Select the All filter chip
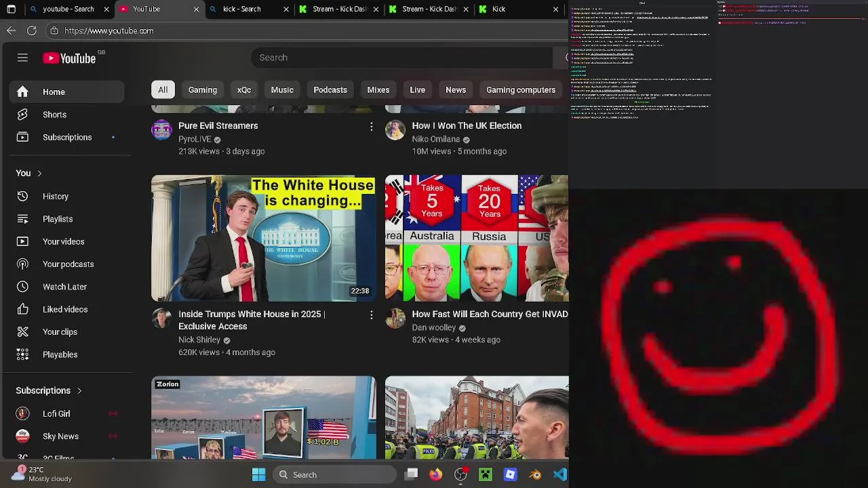Image resolution: width=868 pixels, height=488 pixels. (163, 90)
